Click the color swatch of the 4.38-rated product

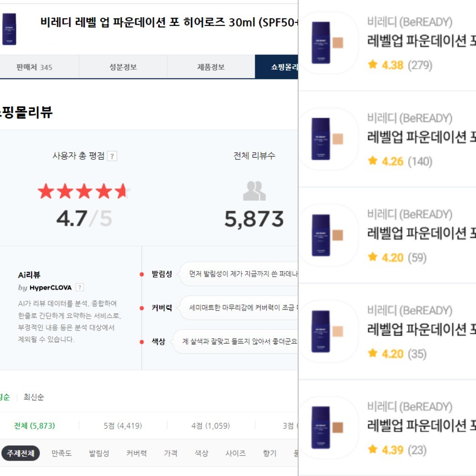(337, 43)
